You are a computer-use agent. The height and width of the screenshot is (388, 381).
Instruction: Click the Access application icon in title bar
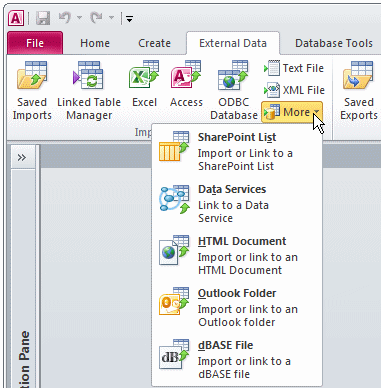tap(16, 18)
